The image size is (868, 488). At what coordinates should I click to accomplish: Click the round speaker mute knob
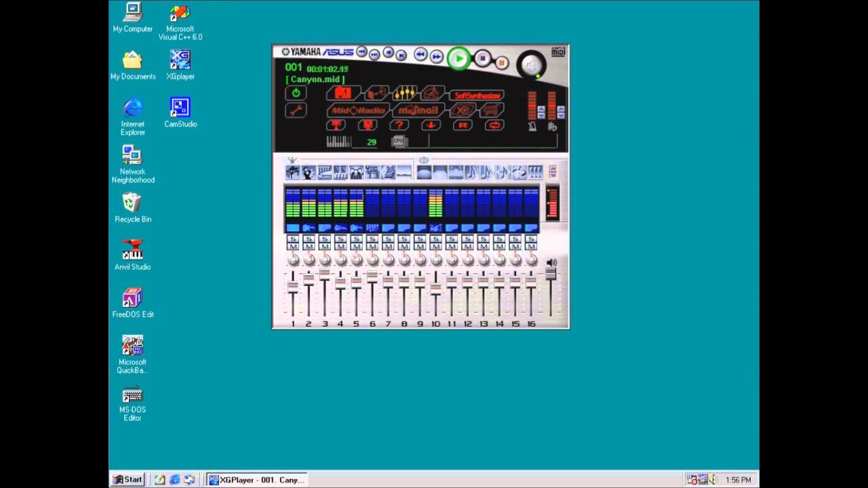click(x=531, y=64)
